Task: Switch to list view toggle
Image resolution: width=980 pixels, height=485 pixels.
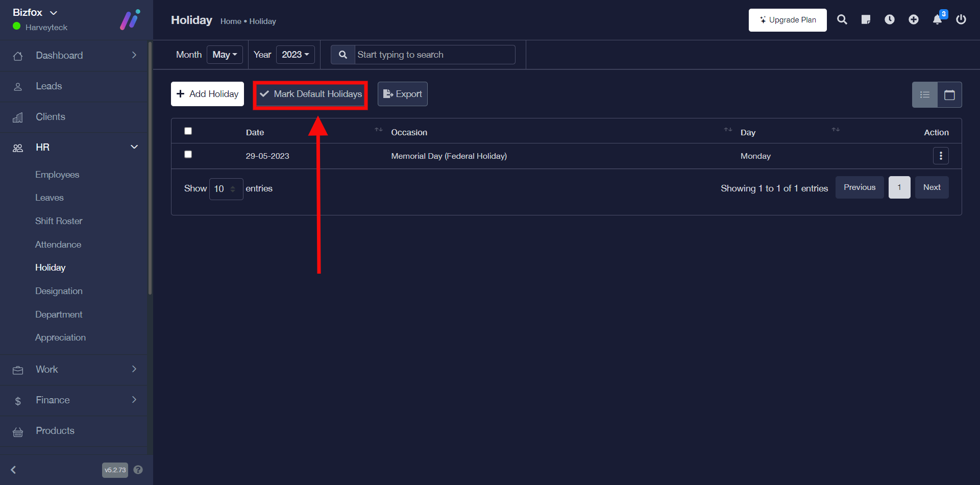Action: pos(925,95)
